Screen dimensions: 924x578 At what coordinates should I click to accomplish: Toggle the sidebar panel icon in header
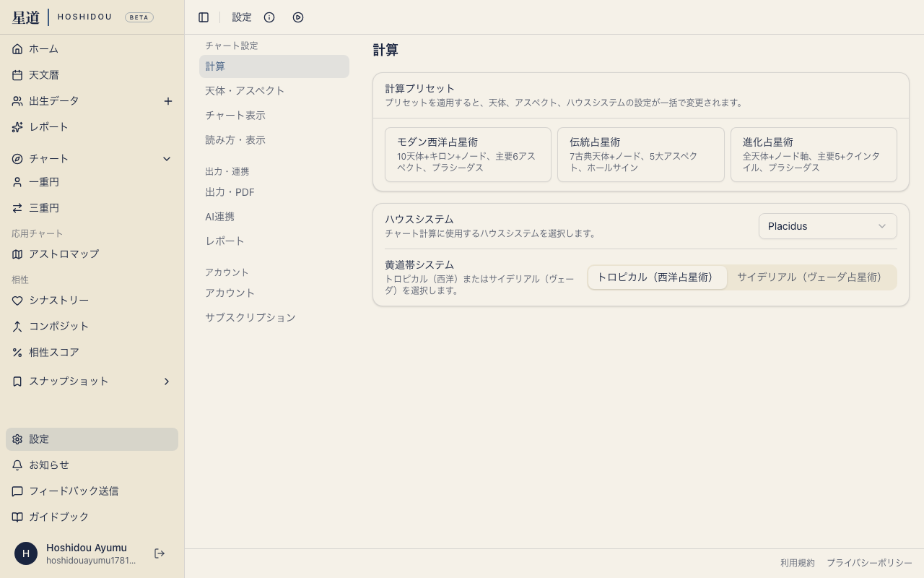pyautogui.click(x=204, y=17)
